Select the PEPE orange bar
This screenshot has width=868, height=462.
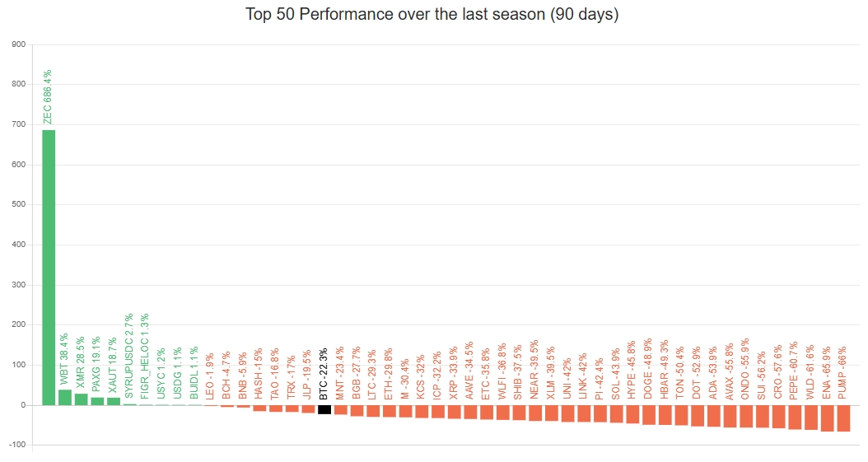(794, 417)
